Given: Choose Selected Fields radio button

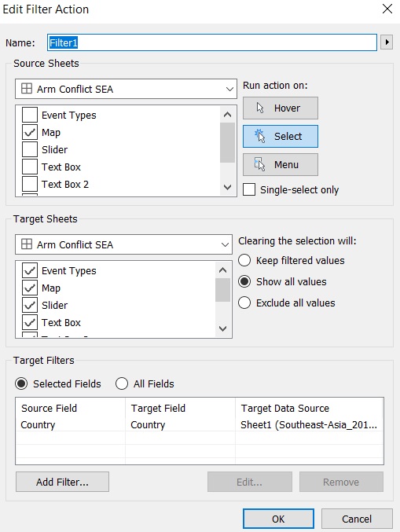Looking at the screenshot, I should point(21,383).
